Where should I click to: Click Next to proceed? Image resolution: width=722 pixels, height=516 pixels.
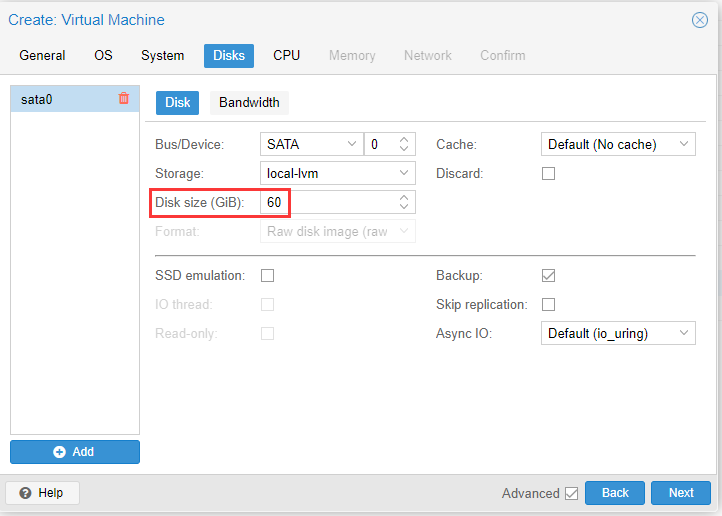[x=681, y=493]
